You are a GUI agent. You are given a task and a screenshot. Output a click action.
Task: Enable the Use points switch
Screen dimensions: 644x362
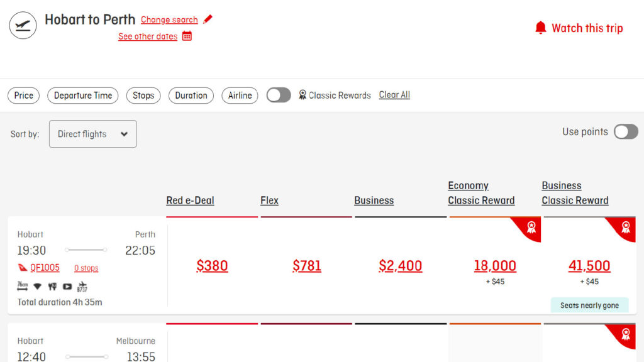point(626,132)
